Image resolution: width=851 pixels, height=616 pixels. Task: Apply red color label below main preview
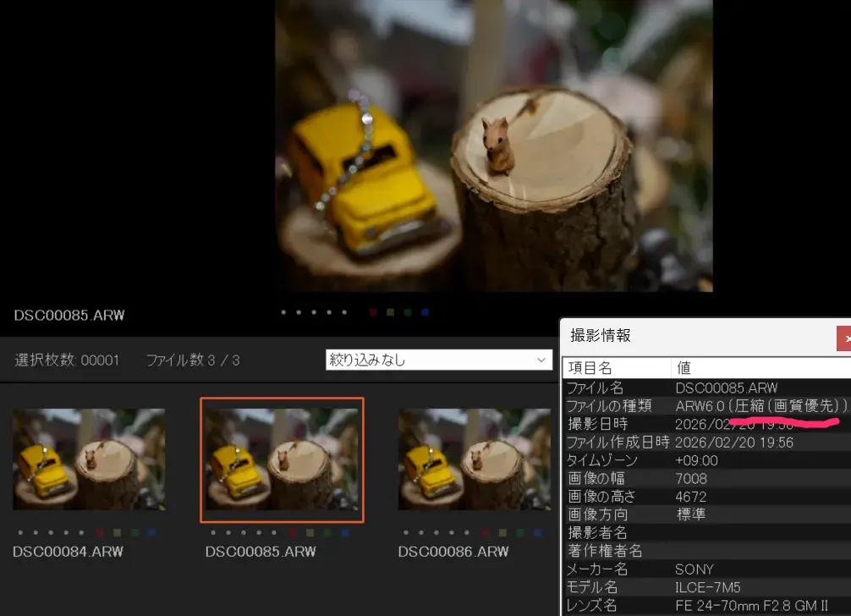(x=372, y=312)
